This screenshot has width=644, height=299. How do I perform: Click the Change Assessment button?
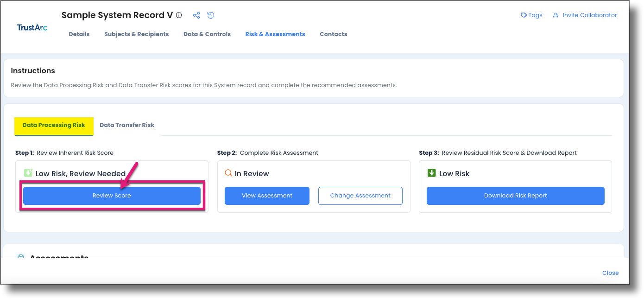coord(360,196)
